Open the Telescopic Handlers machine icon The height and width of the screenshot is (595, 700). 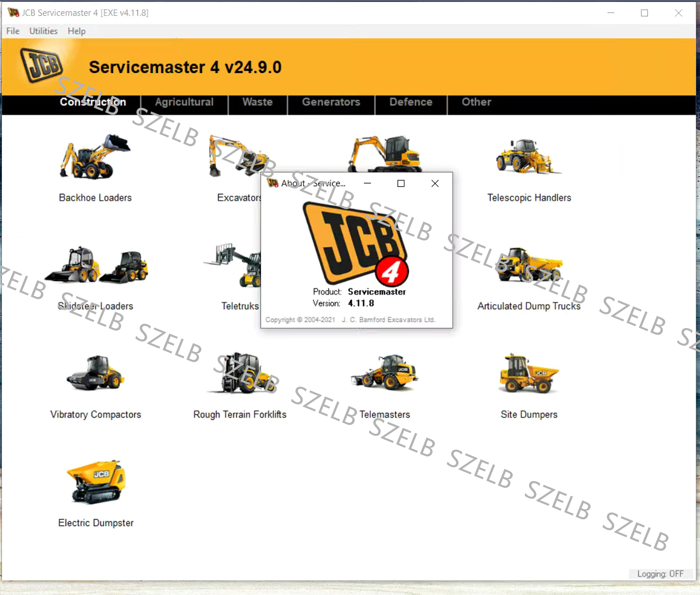[x=529, y=156]
